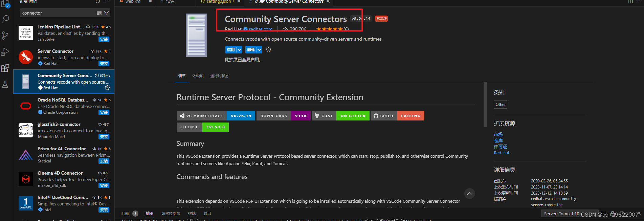
Task: Click the README vertical scrollbar
Action: point(485,105)
